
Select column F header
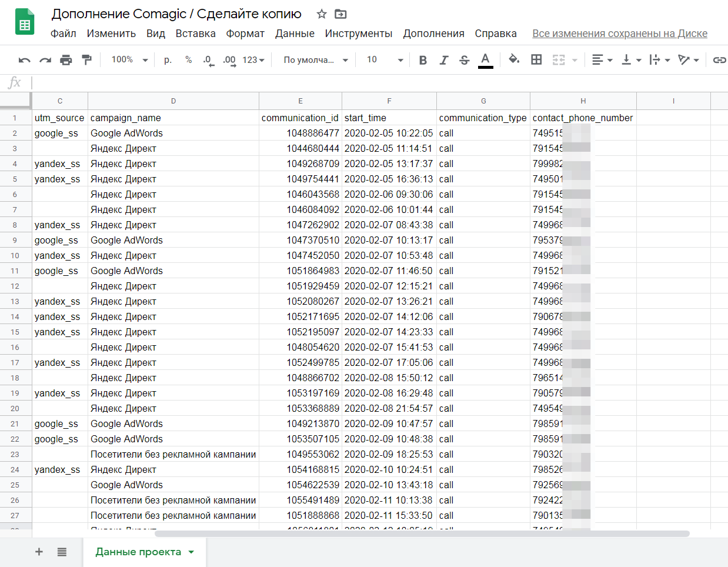tap(389, 101)
